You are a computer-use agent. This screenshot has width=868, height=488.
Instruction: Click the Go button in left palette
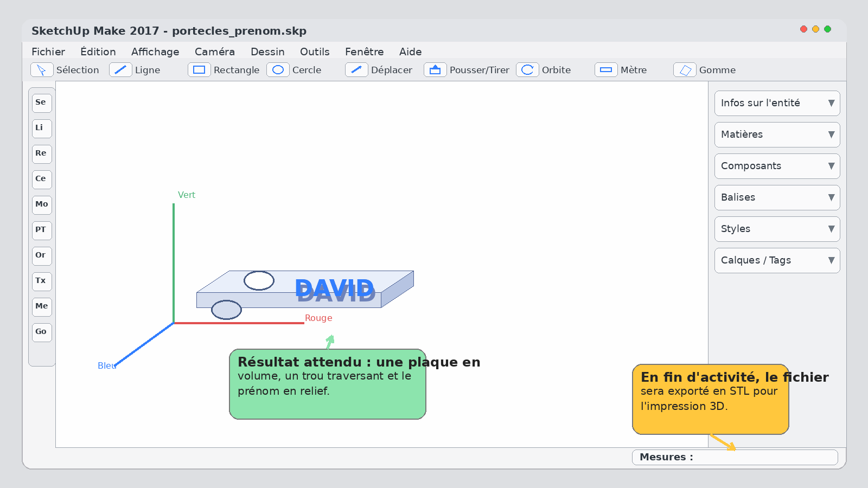pos(42,332)
